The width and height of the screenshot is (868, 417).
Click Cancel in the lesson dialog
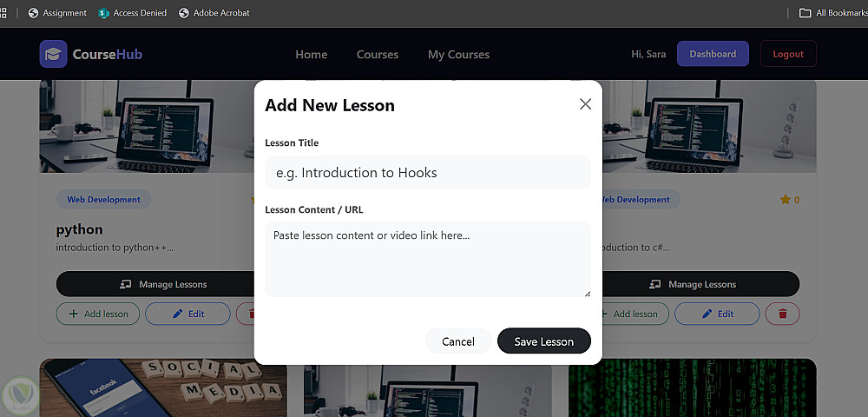coord(458,341)
